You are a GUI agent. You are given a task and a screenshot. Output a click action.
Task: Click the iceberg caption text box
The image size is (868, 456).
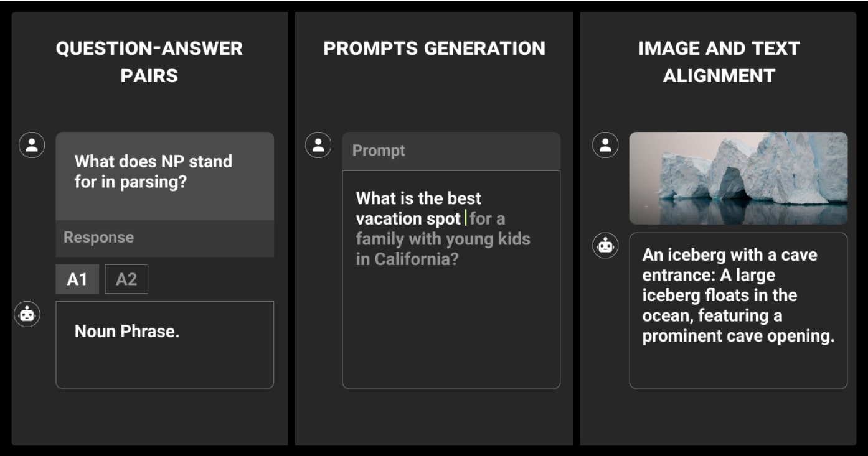(x=738, y=311)
